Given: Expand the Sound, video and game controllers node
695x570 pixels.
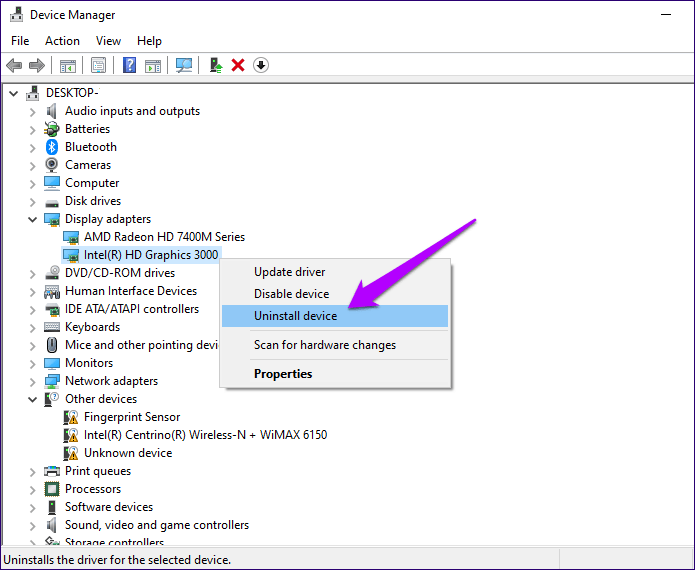Looking at the screenshot, I should tap(32, 526).
